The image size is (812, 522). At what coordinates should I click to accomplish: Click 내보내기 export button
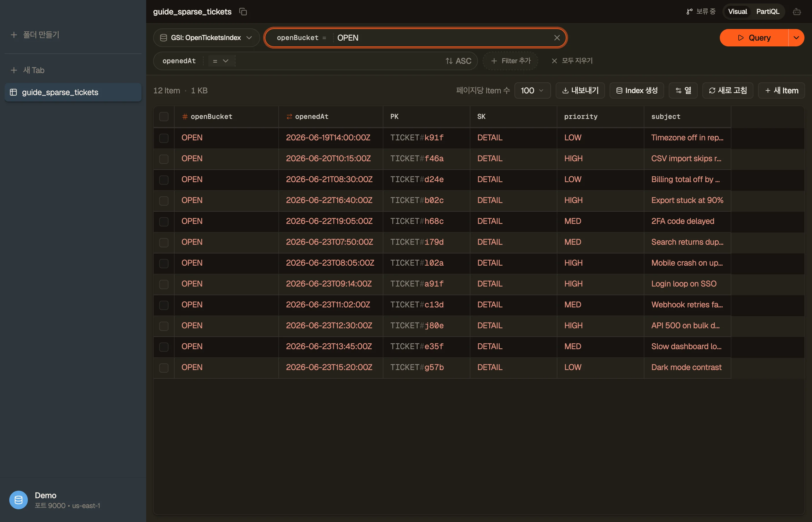580,90
